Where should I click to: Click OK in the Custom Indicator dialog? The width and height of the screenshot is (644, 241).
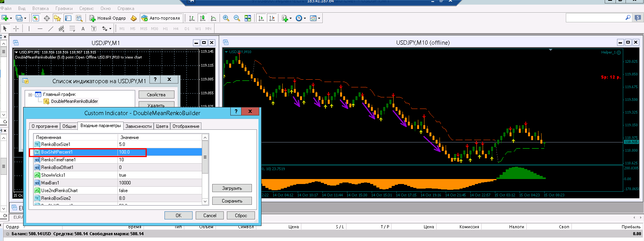(x=178, y=215)
